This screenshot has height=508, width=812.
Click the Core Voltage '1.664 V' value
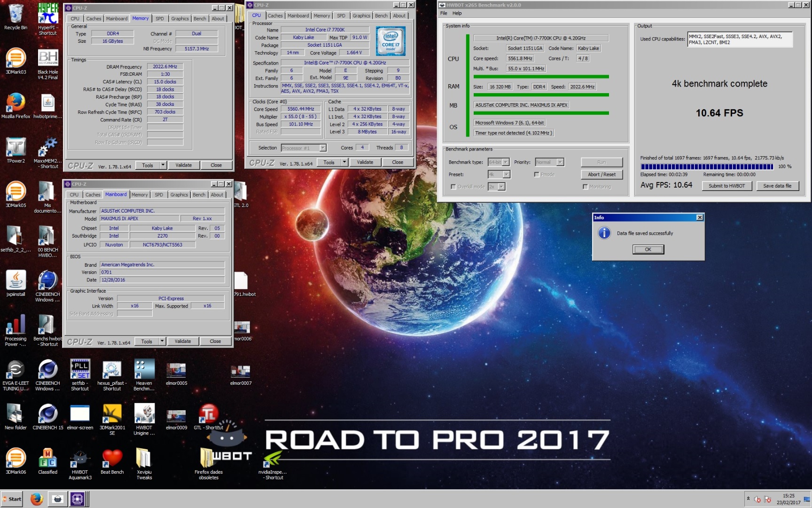point(354,53)
